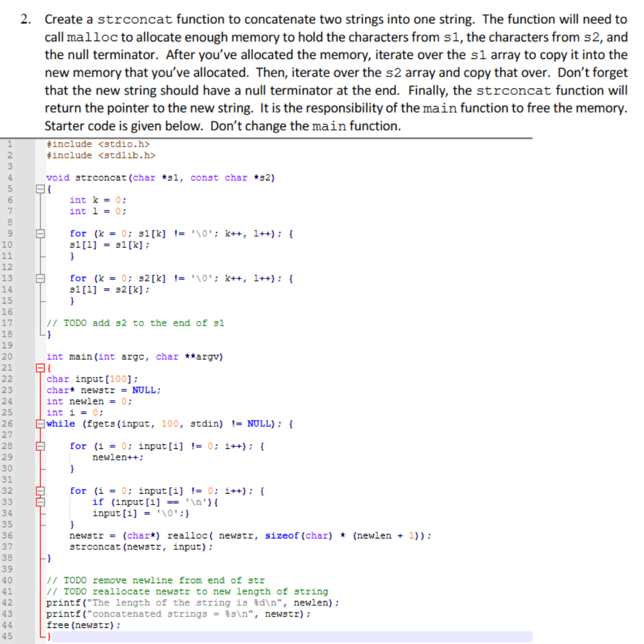This screenshot has height=644, width=644.
Task: Collapse the strconcat function body fold marker
Action: 40,188
